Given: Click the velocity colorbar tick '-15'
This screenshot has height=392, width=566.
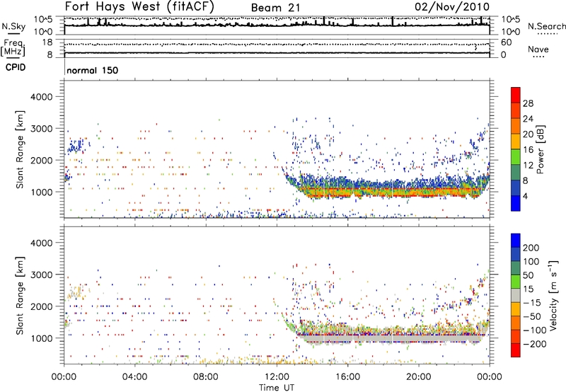Looking at the screenshot, I should tap(532, 302).
